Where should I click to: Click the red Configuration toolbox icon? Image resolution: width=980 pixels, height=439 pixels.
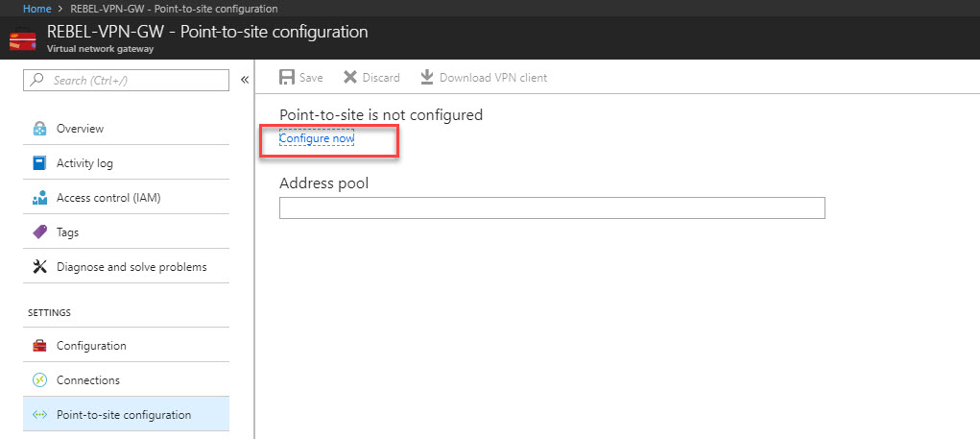click(x=39, y=346)
